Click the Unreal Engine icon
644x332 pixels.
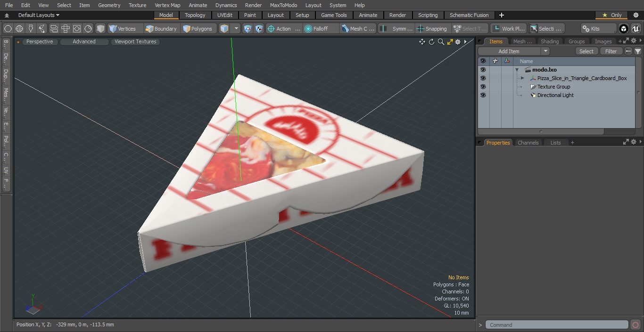point(636,29)
